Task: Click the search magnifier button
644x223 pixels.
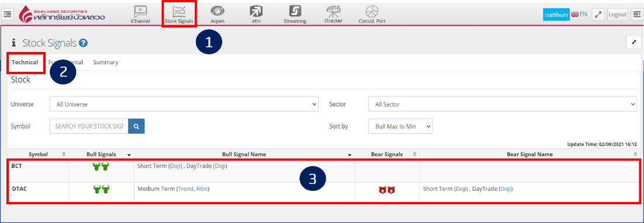Action: click(x=136, y=127)
